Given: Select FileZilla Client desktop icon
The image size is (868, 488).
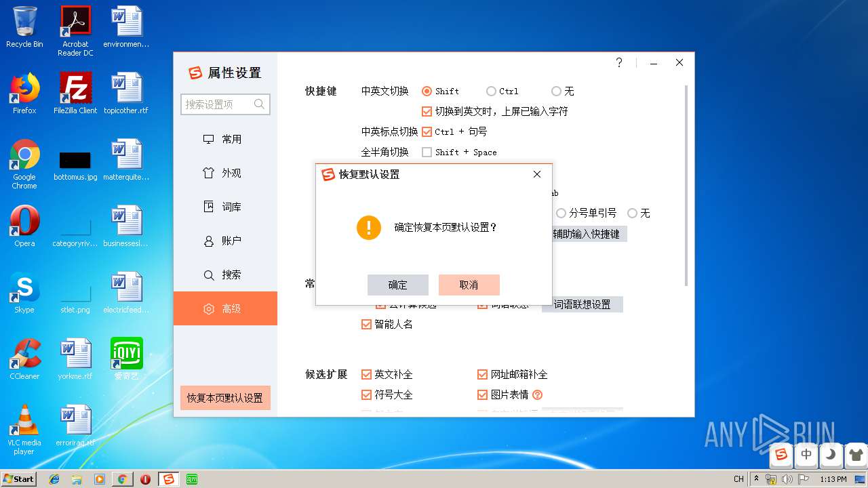Looking at the screenshot, I should click(x=75, y=94).
